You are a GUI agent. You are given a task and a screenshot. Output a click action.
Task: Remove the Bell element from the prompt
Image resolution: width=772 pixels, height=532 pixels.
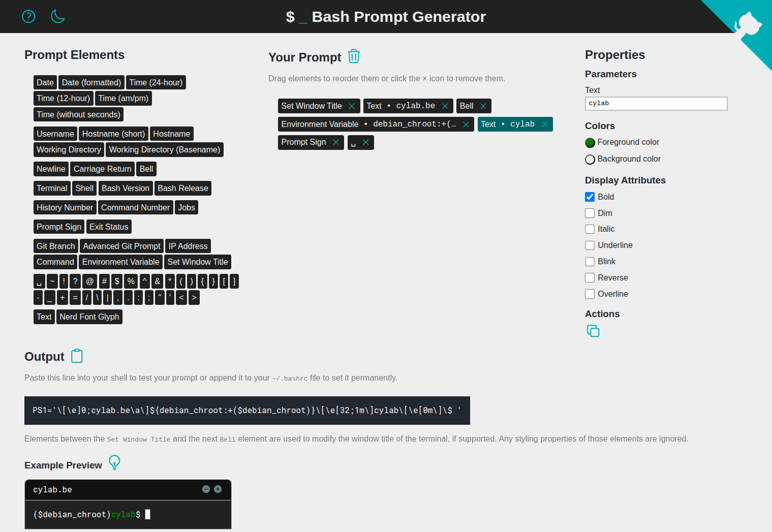483,106
